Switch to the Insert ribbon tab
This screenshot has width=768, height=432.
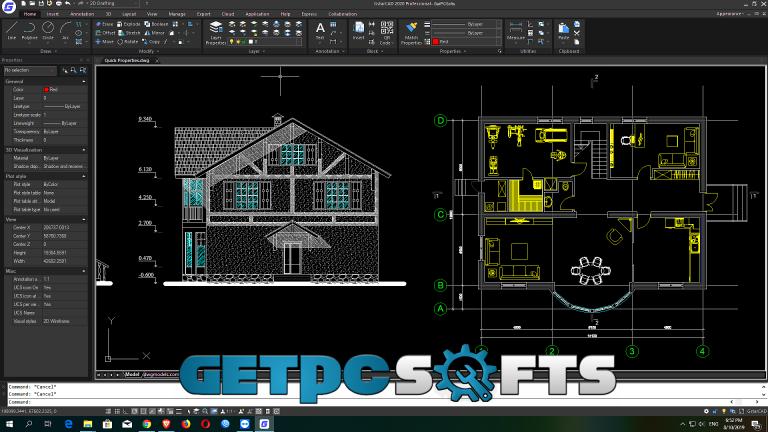point(52,14)
